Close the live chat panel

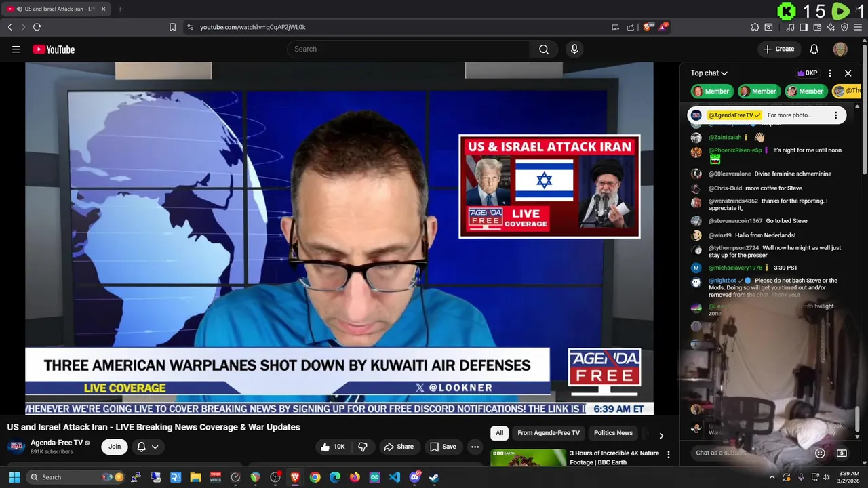848,73
